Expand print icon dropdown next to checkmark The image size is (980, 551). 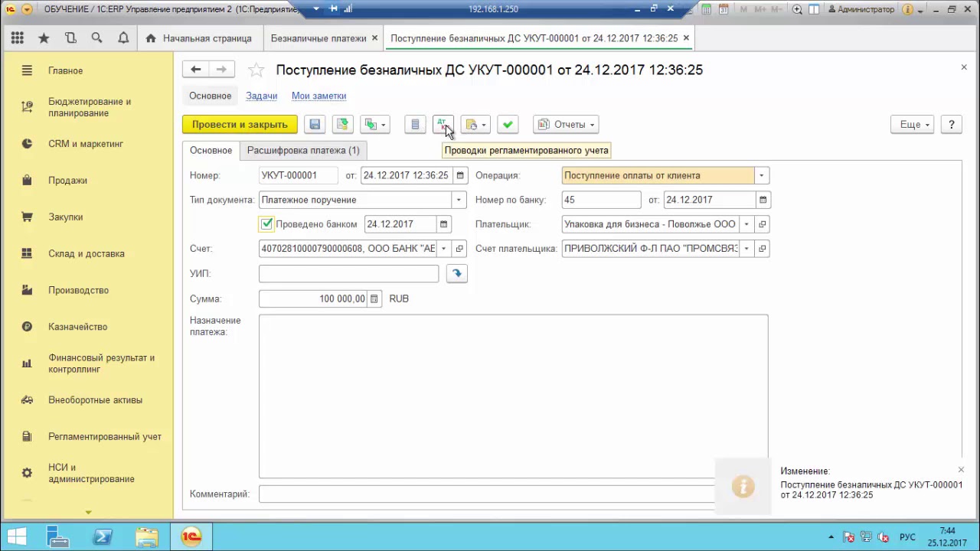click(475, 125)
